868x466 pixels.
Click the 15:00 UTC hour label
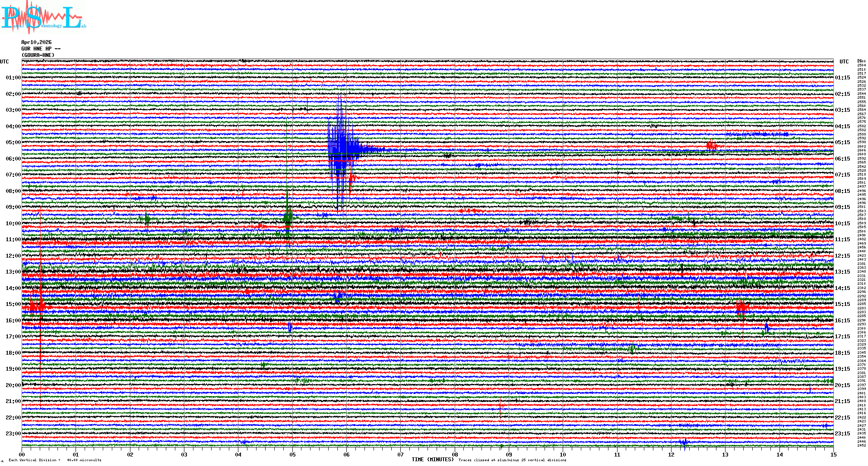pyautogui.click(x=13, y=304)
